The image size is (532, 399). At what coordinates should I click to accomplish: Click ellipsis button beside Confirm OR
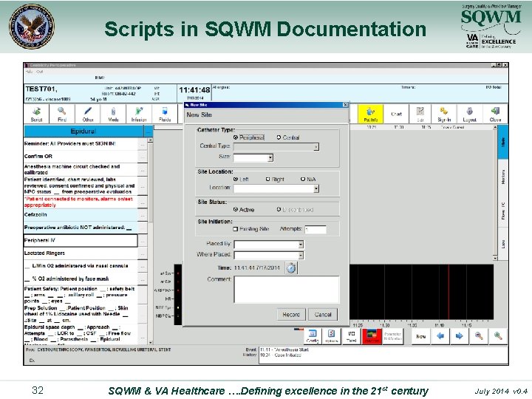(x=143, y=157)
